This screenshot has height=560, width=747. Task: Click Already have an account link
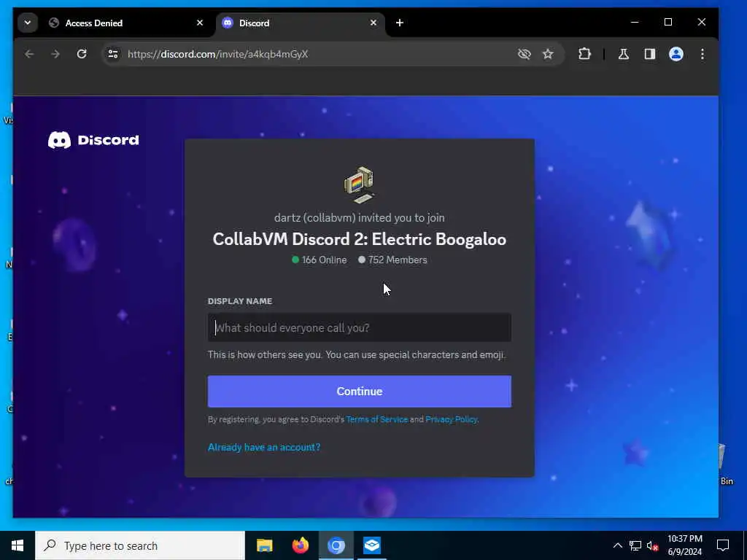point(264,447)
